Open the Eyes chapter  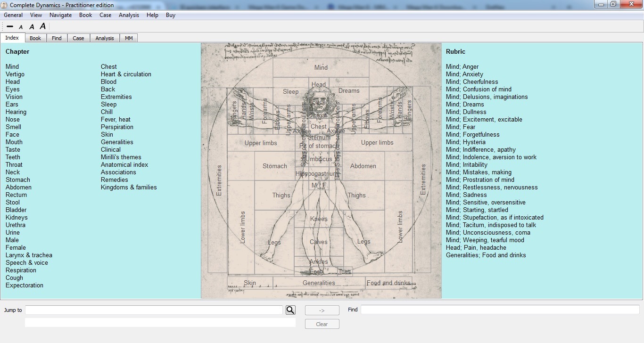pos(13,89)
